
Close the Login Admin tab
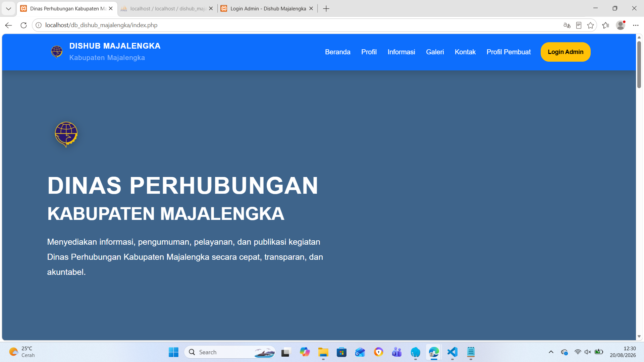tap(311, 9)
